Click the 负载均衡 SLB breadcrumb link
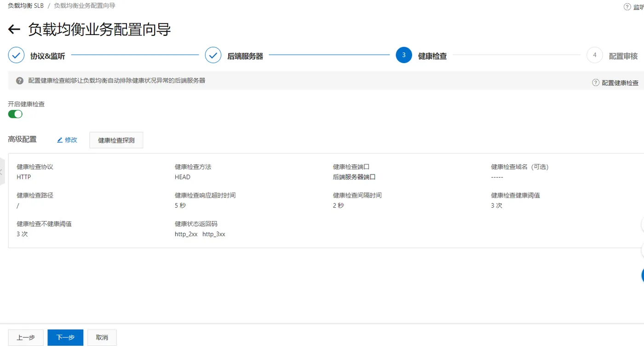644x349 pixels. point(26,6)
